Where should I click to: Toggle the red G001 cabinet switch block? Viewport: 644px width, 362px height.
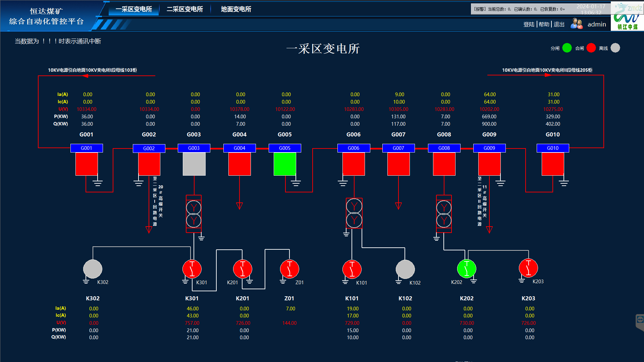pyautogui.click(x=87, y=164)
